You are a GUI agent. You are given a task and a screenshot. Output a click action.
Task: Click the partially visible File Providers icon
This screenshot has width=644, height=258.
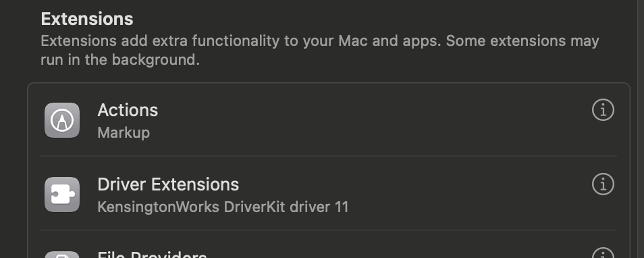tap(62, 255)
